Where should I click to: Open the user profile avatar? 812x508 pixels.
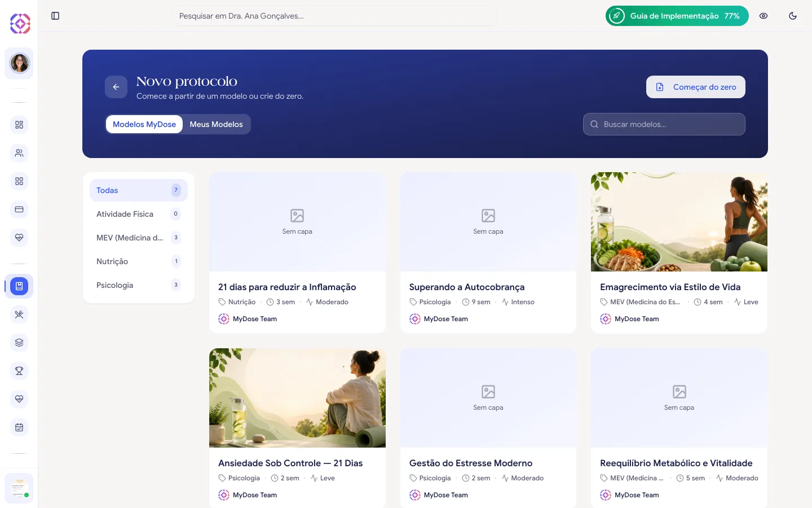point(19,63)
